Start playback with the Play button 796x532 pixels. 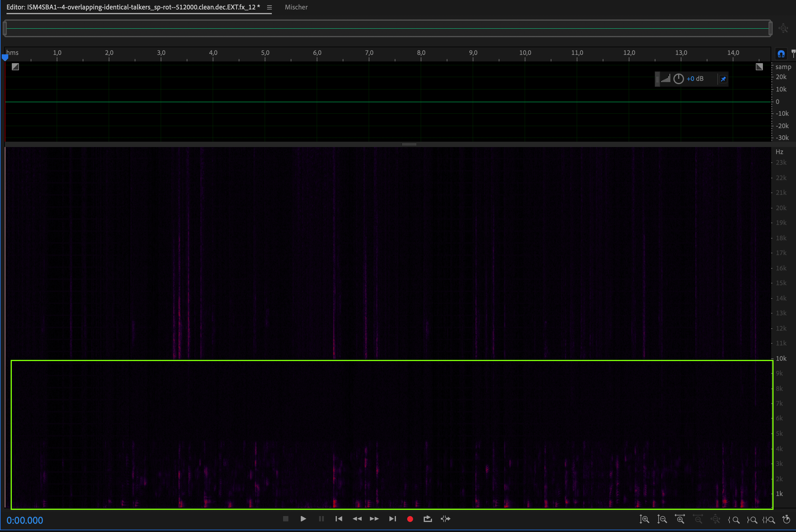coord(303,519)
